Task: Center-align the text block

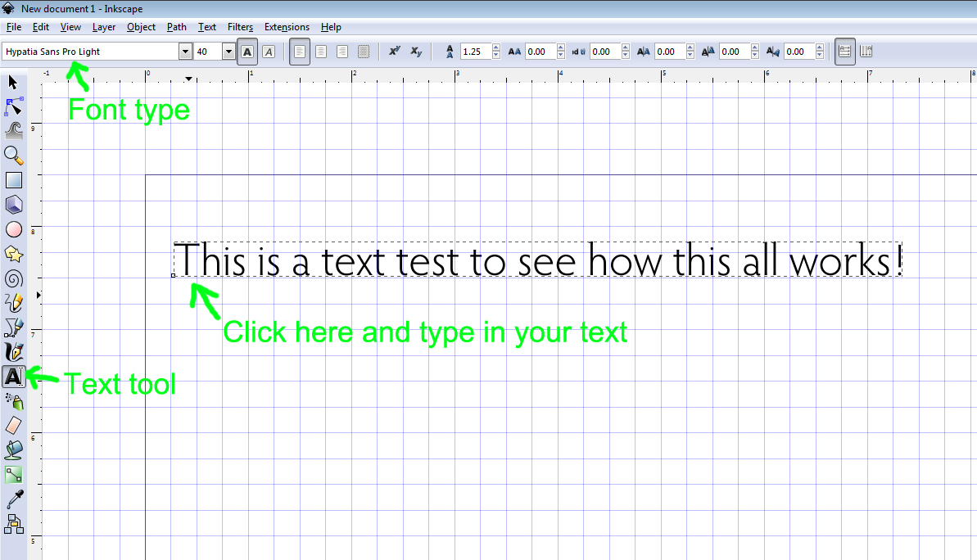Action: (x=320, y=51)
